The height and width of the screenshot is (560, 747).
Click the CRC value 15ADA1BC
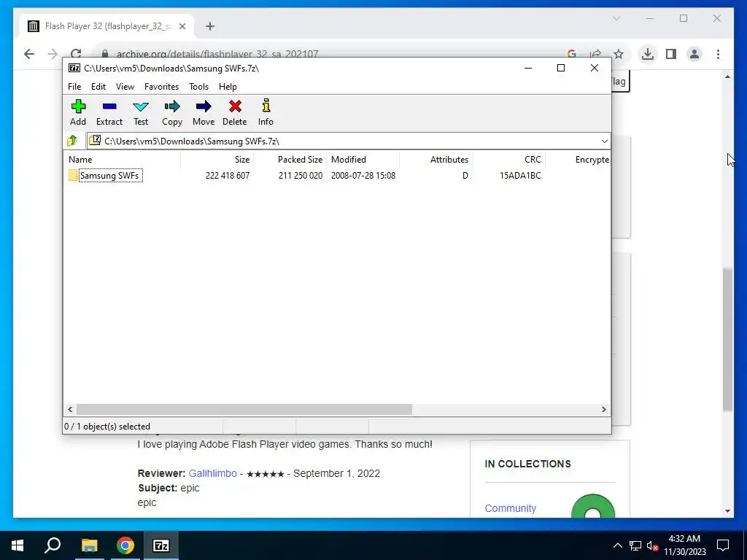click(x=520, y=176)
